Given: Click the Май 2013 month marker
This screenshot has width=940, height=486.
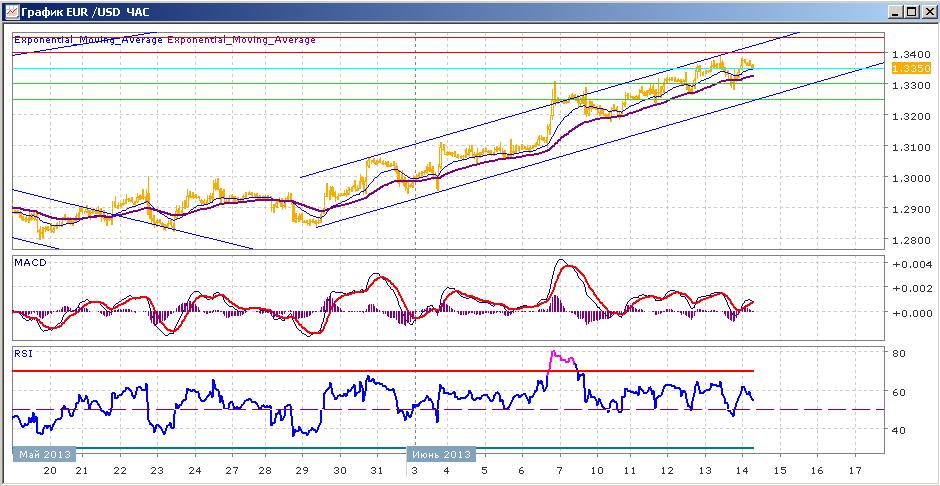Looking at the screenshot, I should [x=44, y=454].
